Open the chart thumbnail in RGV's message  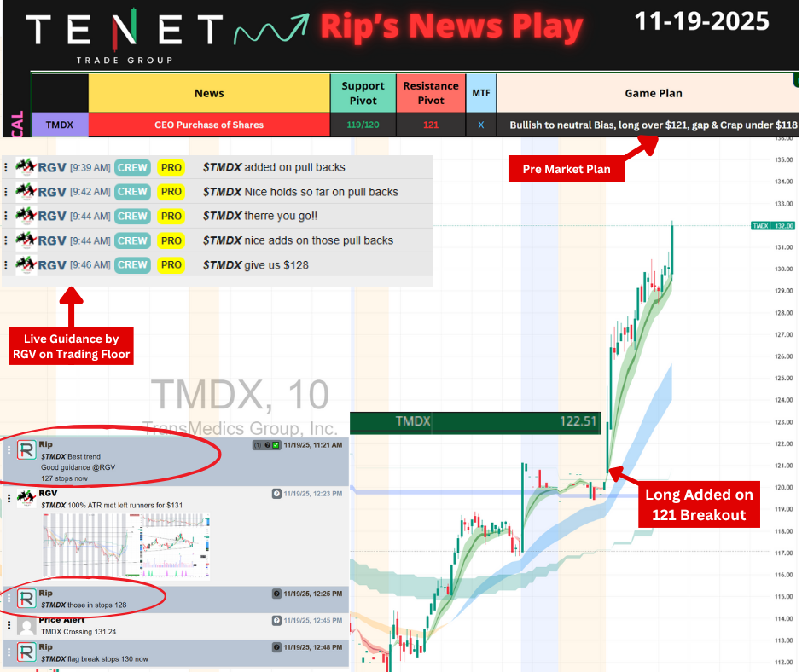pyautogui.click(x=125, y=547)
